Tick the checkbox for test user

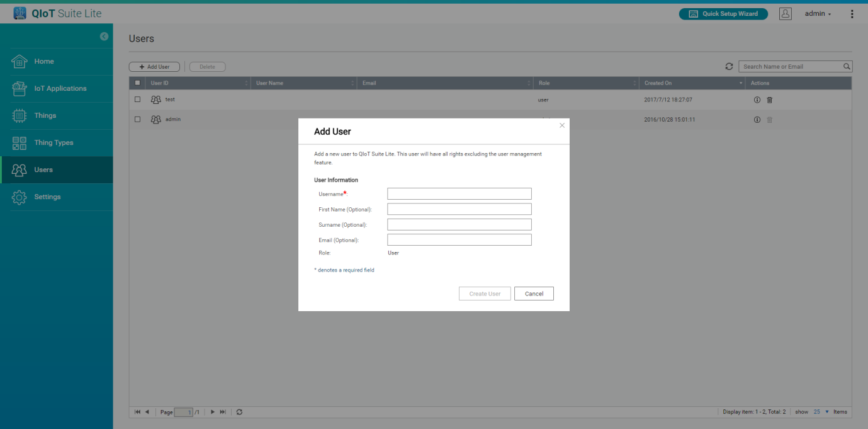[x=137, y=100]
